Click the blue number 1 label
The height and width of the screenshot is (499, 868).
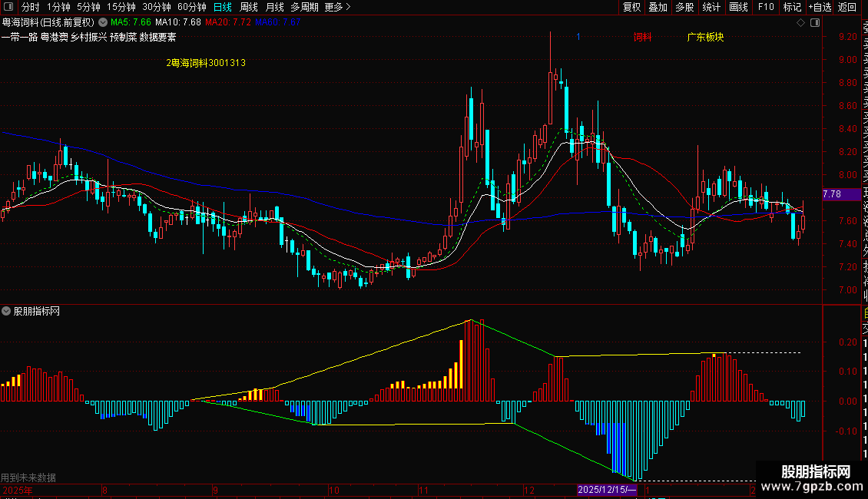(x=578, y=37)
